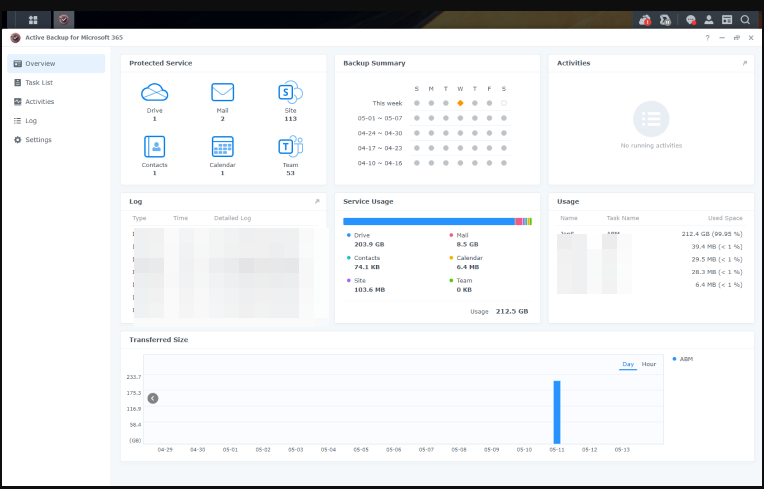Viewport: 764px width, 489px height.
Task: Switch Transferred Size chart to Day
Action: [x=628, y=364]
